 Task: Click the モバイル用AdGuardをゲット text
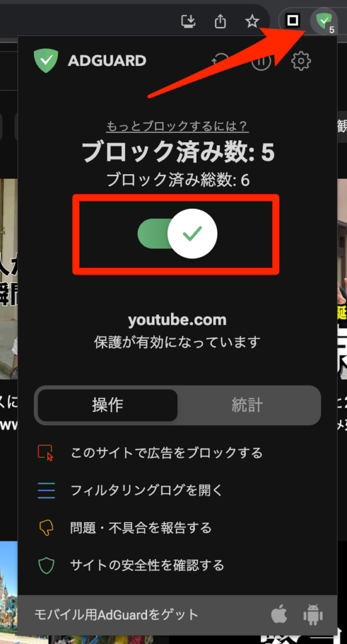tap(117, 615)
